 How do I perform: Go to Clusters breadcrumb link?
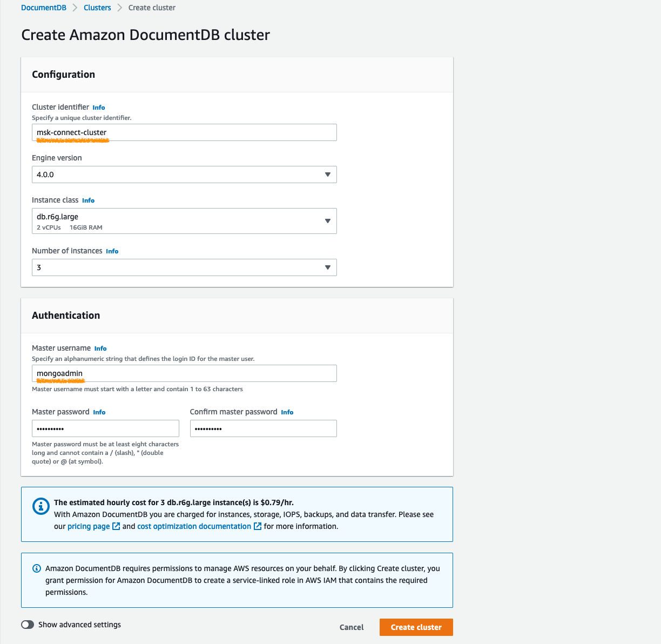tap(97, 8)
